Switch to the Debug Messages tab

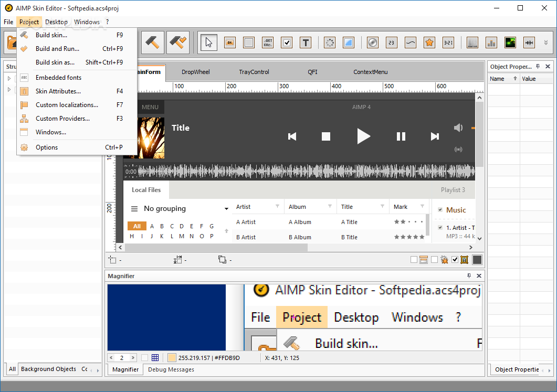pos(171,369)
